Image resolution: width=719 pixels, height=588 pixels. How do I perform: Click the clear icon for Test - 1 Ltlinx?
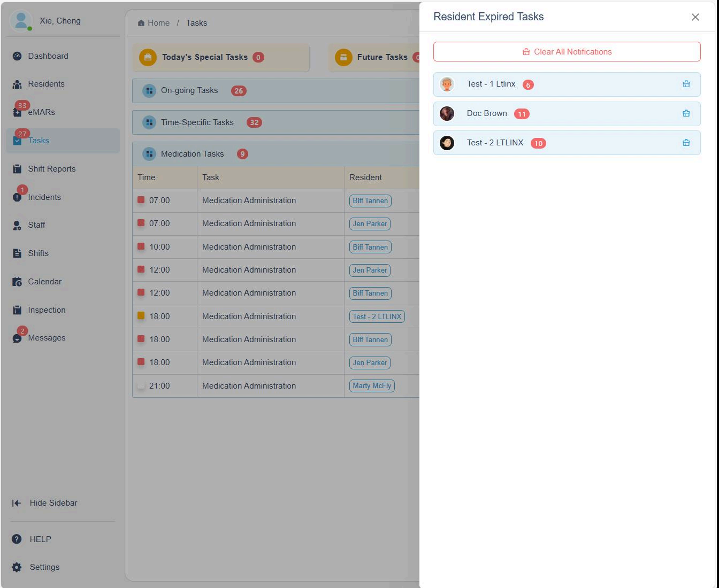tap(686, 84)
